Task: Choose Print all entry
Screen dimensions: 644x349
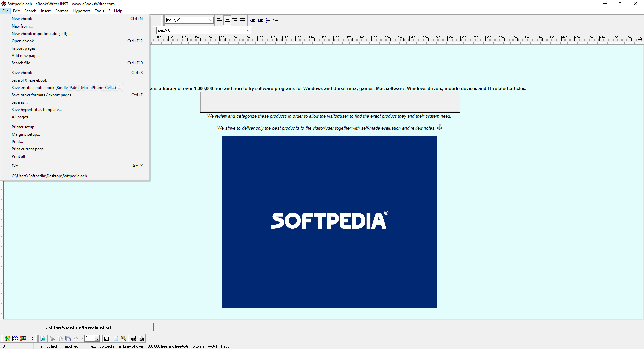Action: point(75,156)
